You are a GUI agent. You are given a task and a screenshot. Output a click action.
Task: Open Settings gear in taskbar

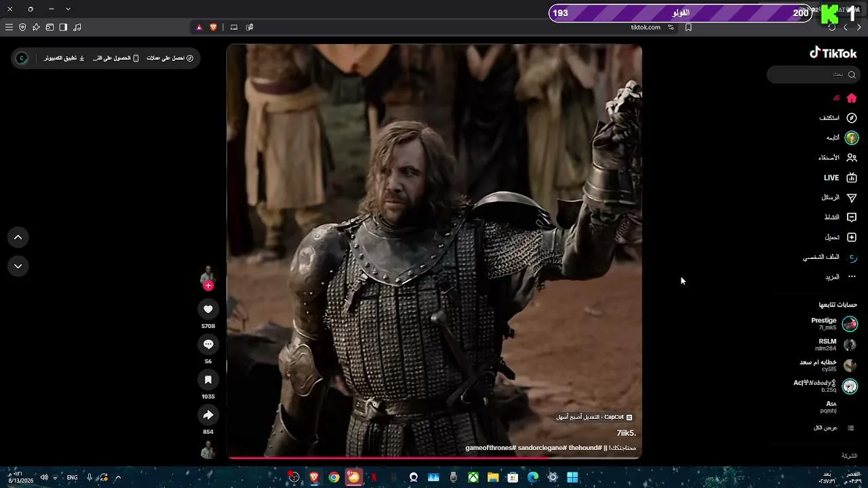click(x=553, y=477)
